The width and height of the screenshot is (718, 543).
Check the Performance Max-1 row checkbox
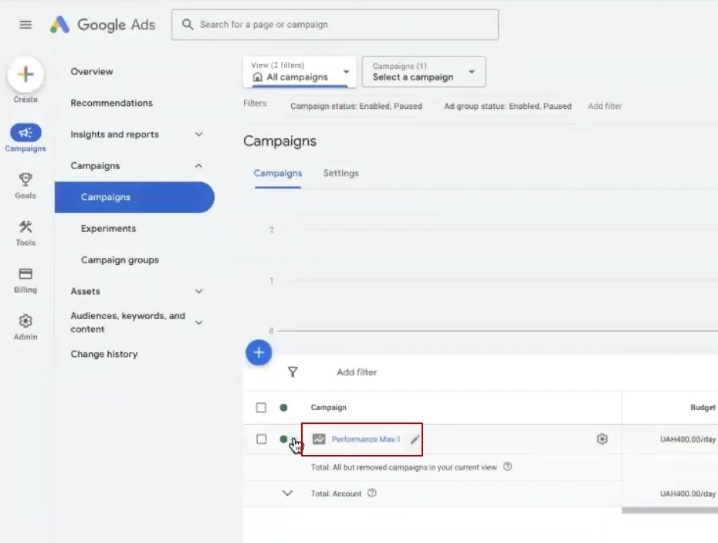coord(261,439)
